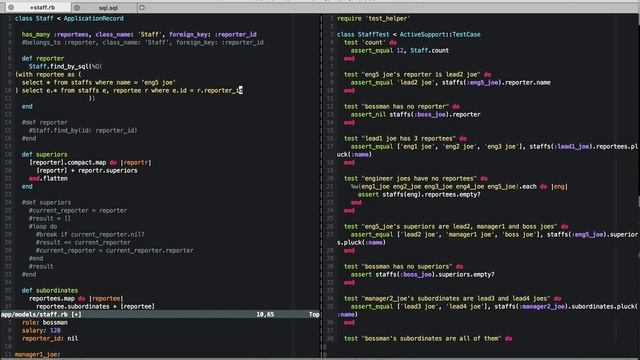The height and width of the screenshot is (360, 640).
Task: Click 'reporter_id: nil' in bottom pane
Action: (50, 338)
